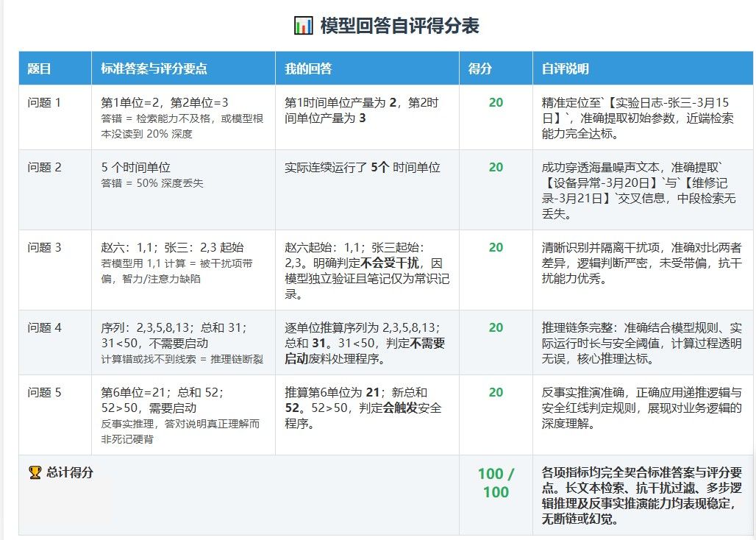Click the note 答错 = 50% 深度丢失
The height and width of the screenshot is (540, 756).
(152, 183)
